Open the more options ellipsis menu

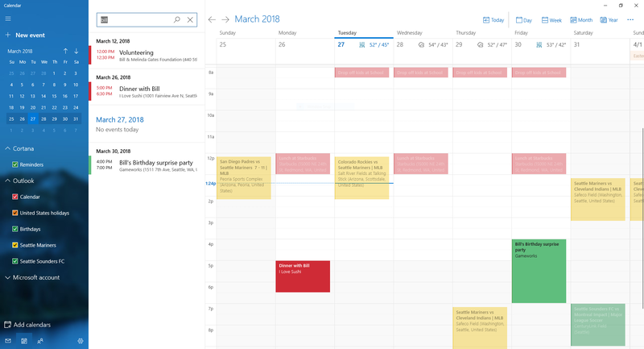tap(630, 19)
